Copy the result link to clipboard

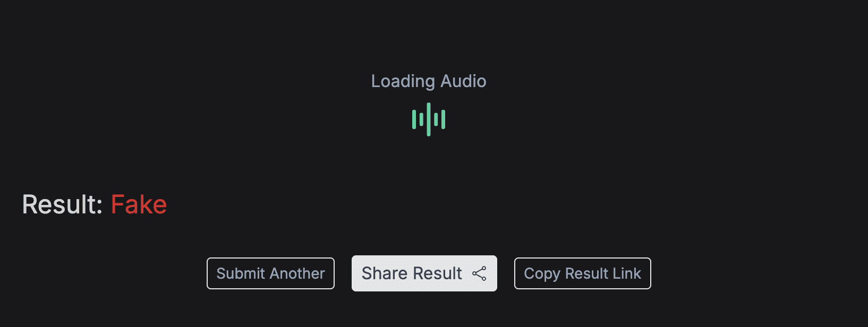[582, 273]
